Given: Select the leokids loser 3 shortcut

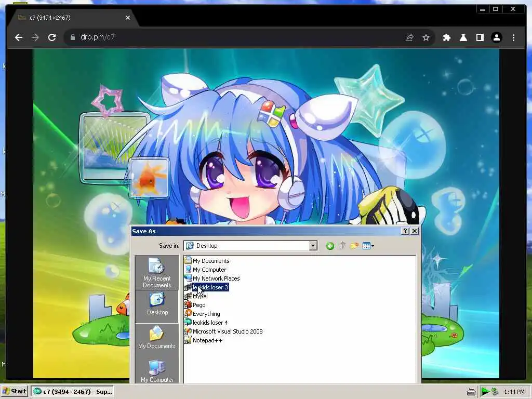Looking at the screenshot, I should [206, 287].
